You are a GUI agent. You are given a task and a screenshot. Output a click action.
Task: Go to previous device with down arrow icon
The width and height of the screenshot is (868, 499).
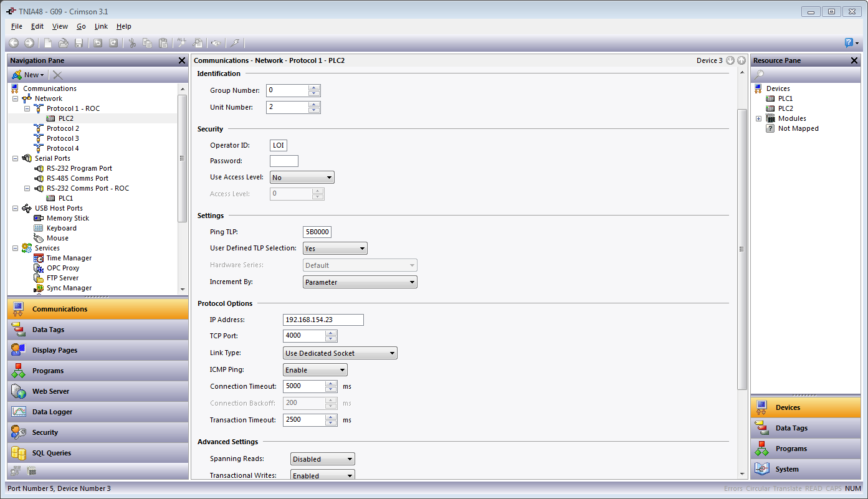[730, 60]
